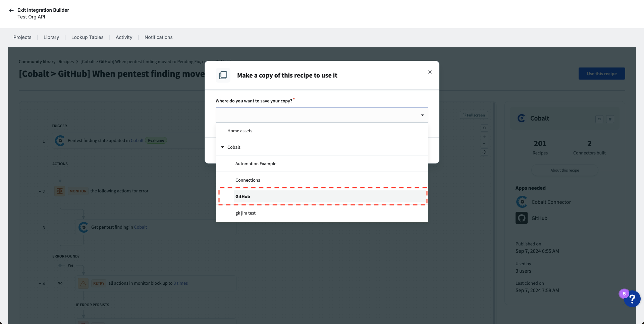Click the reset view icon below Fullscreen
This screenshot has width=644, height=324.
(484, 128)
